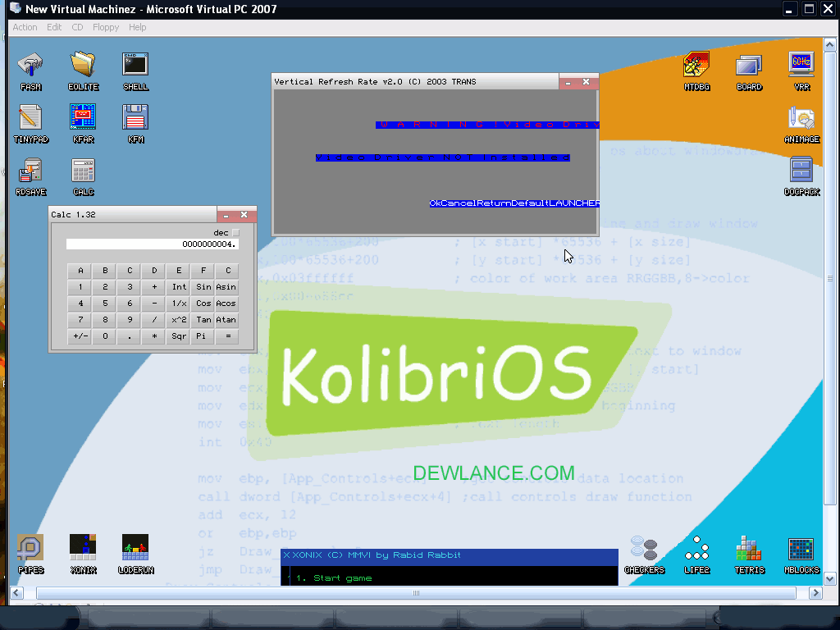This screenshot has height=630, width=840.
Task: Click the OkCancelReturnDefaultLAUNCHER text in VRR
Action: tap(514, 203)
